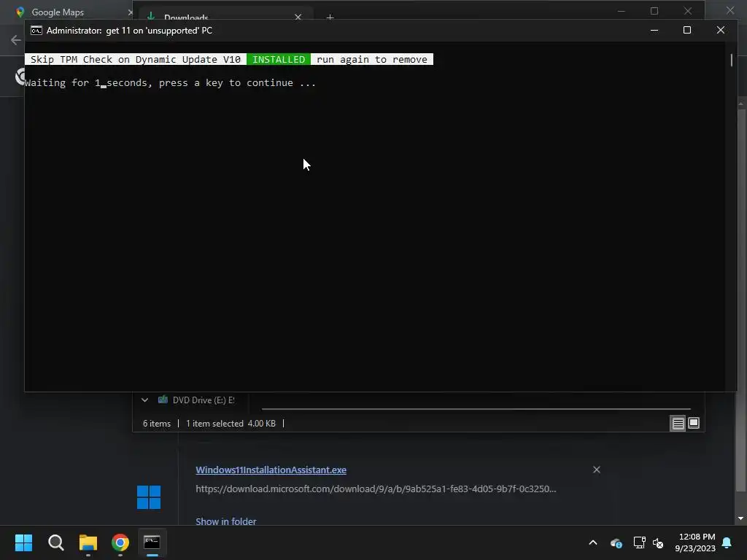The width and height of the screenshot is (747, 560).
Task: Click Show in folder link
Action: click(226, 521)
